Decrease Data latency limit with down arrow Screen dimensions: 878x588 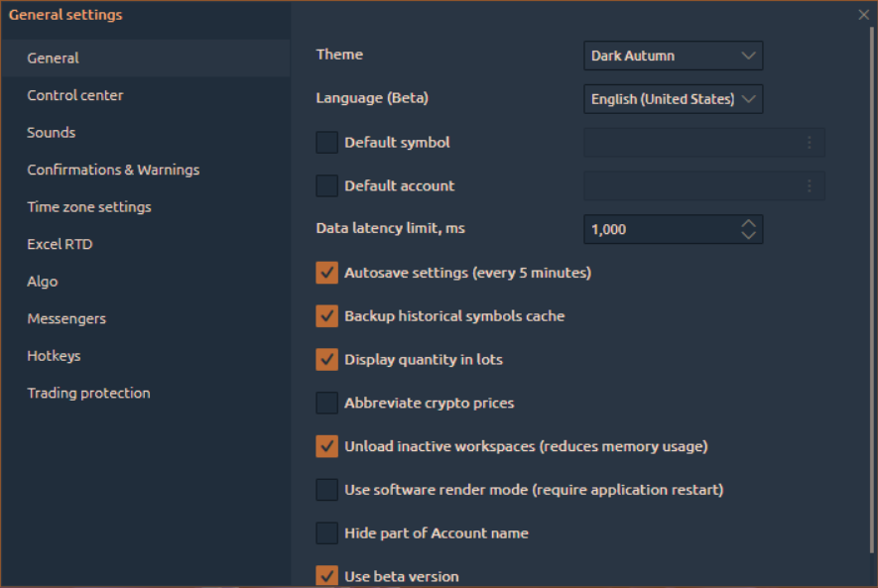[749, 236]
